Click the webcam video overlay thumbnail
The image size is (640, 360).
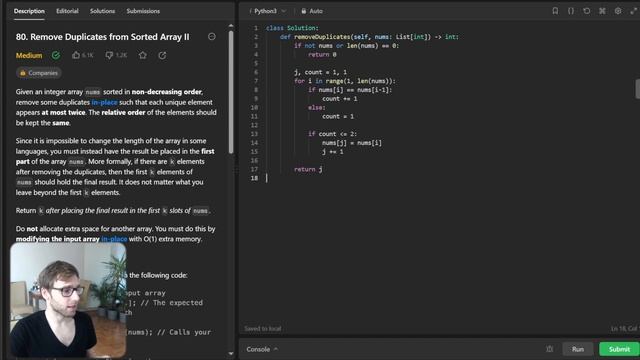point(68,300)
